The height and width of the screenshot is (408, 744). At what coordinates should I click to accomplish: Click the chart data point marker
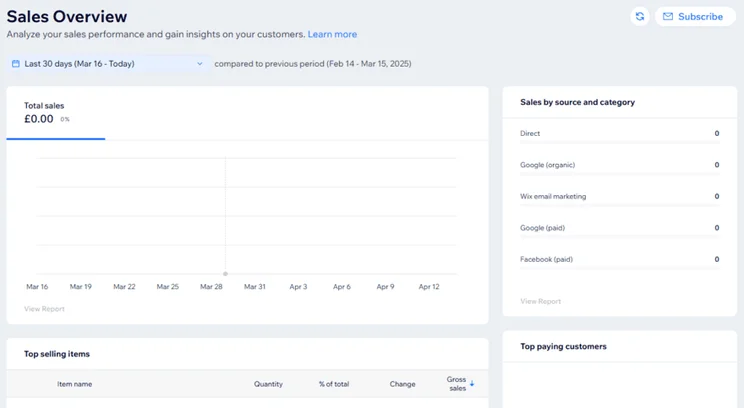(x=225, y=274)
